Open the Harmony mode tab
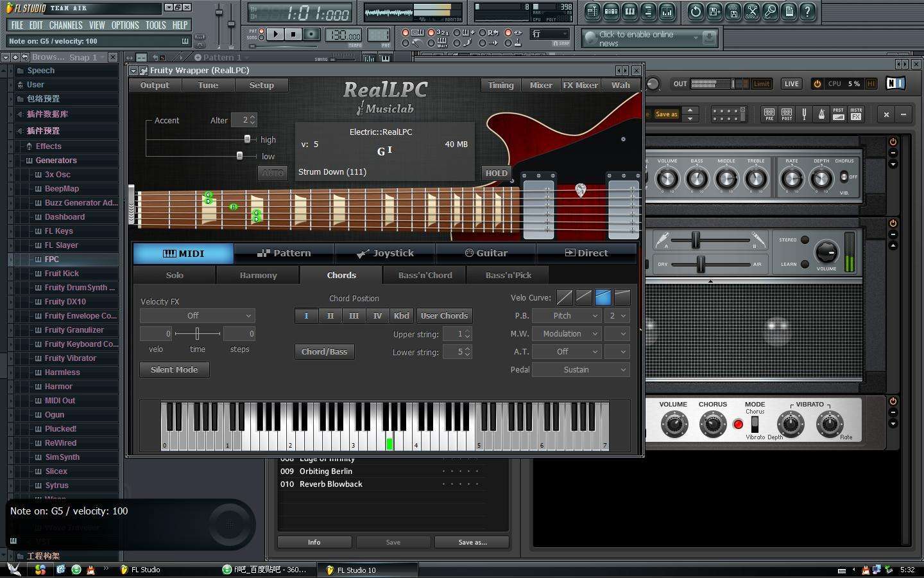The image size is (924, 578). click(x=258, y=276)
